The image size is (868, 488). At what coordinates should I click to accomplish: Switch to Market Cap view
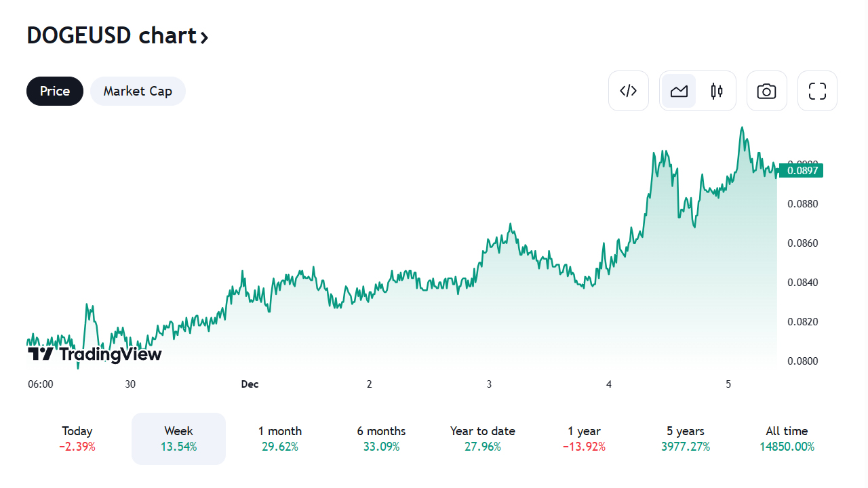[x=138, y=91]
